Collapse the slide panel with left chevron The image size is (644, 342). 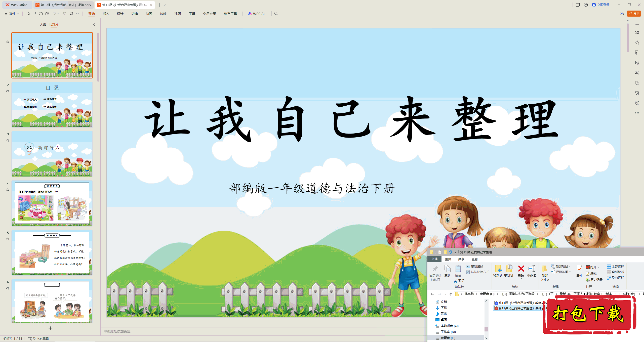click(x=94, y=24)
